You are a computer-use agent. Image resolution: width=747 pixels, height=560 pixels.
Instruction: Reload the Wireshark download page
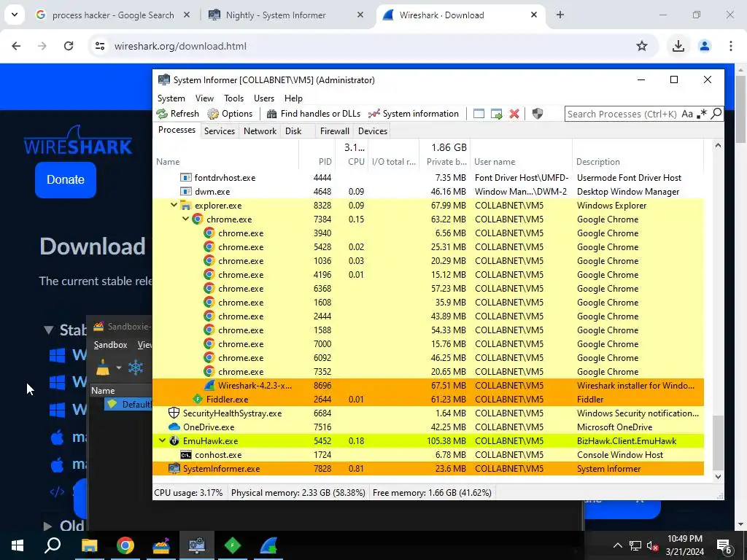tap(69, 46)
